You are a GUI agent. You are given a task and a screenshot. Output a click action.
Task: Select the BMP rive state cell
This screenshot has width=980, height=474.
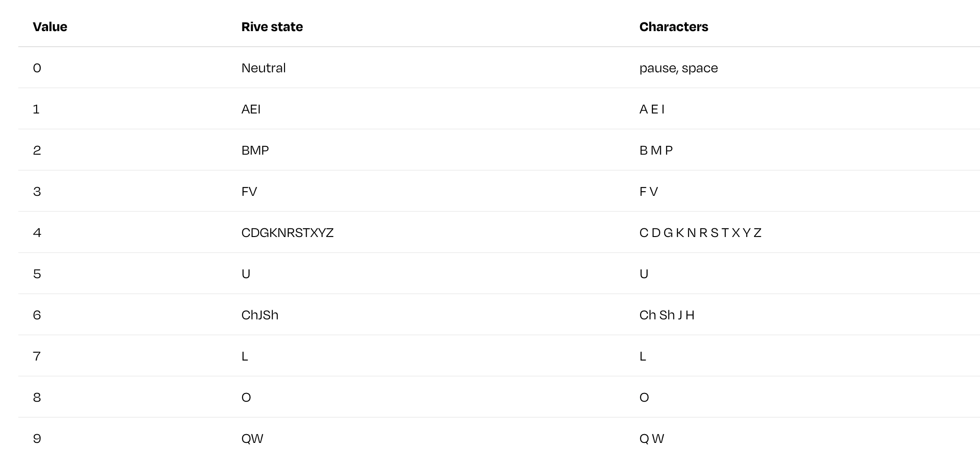pos(255,151)
